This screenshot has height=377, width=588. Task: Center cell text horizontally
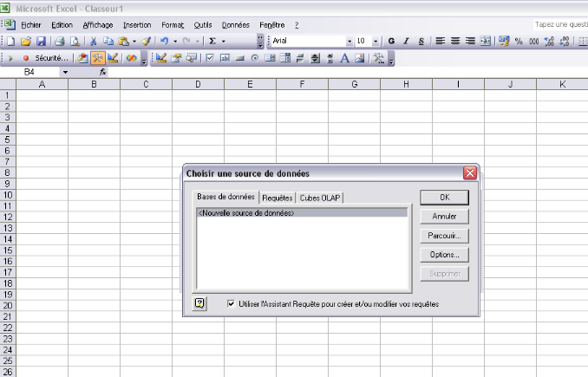tap(455, 42)
